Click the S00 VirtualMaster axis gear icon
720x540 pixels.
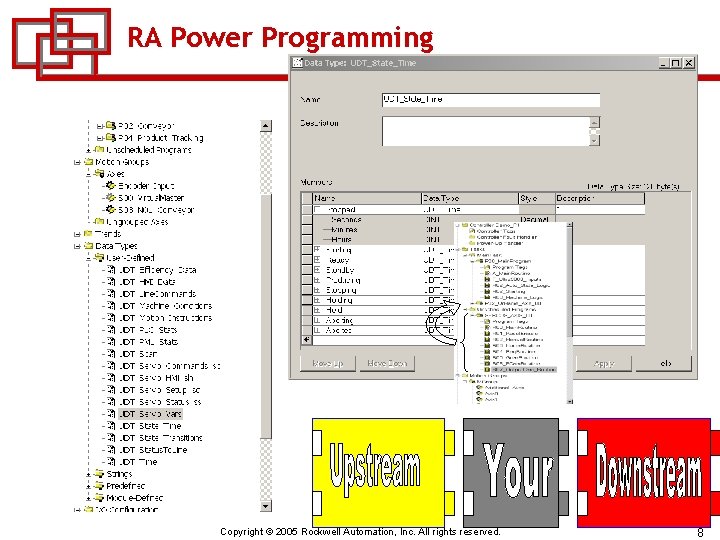(111, 197)
